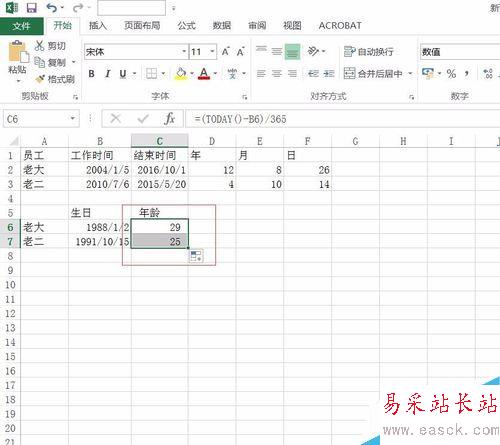The image size is (500, 445).
Task: Open the underline style dropdown arrow
Action: 135,74
